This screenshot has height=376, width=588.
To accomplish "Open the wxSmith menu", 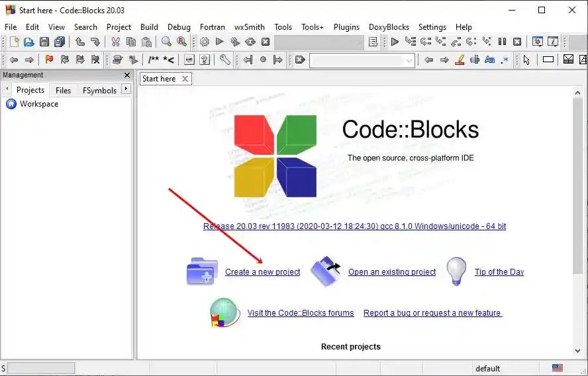I will pyautogui.click(x=250, y=27).
